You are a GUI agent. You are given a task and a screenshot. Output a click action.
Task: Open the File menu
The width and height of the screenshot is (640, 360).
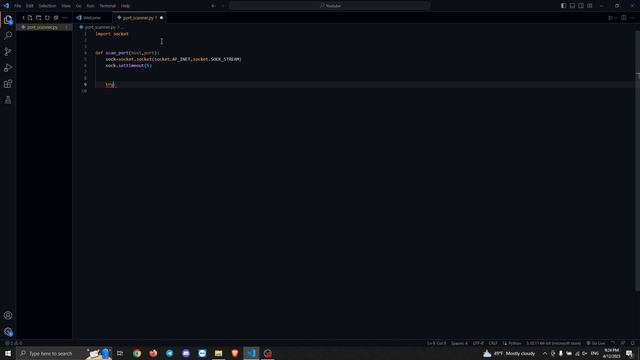click(18, 6)
